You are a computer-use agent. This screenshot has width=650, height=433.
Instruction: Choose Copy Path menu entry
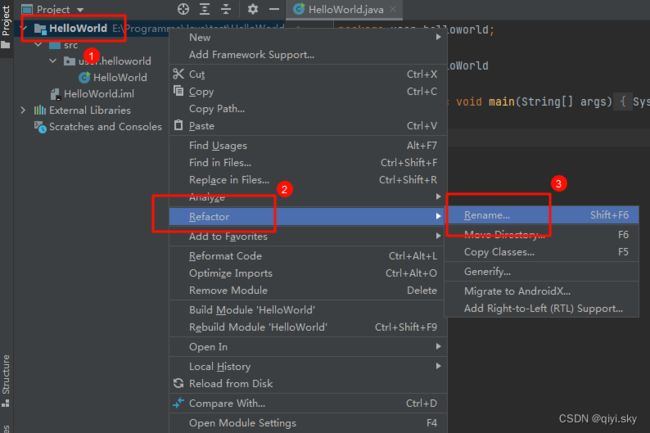tap(308, 109)
